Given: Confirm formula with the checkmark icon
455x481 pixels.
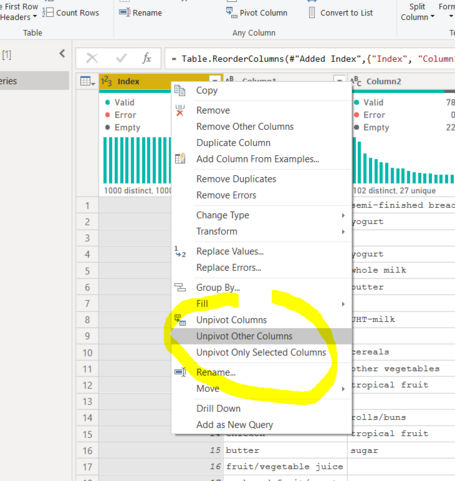Looking at the screenshot, I should (121, 58).
